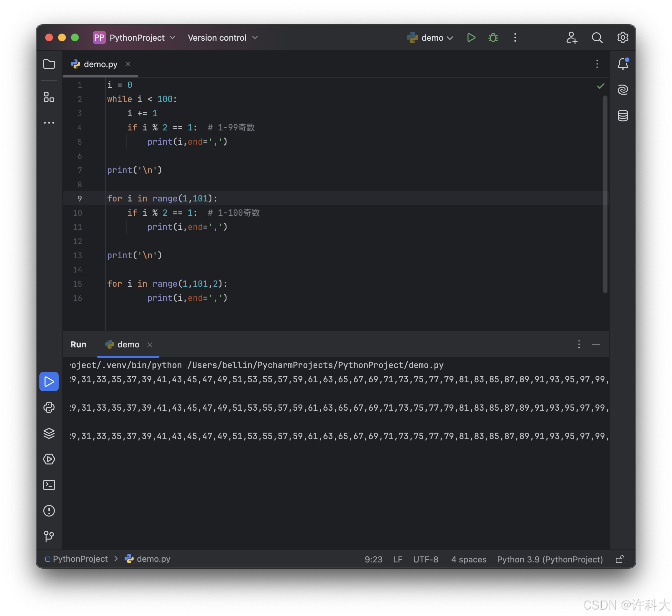
Task: Open Python Console tool window icon
Action: pyautogui.click(x=49, y=407)
